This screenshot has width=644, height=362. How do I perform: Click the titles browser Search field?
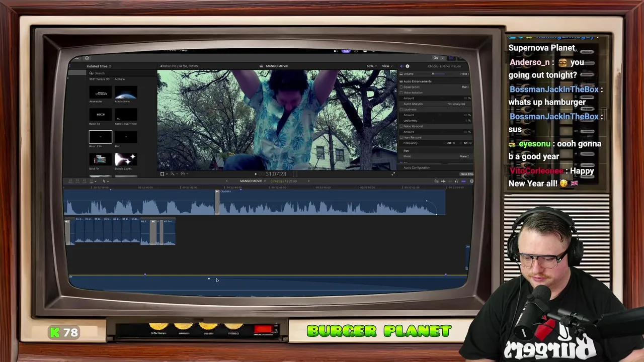pos(121,73)
